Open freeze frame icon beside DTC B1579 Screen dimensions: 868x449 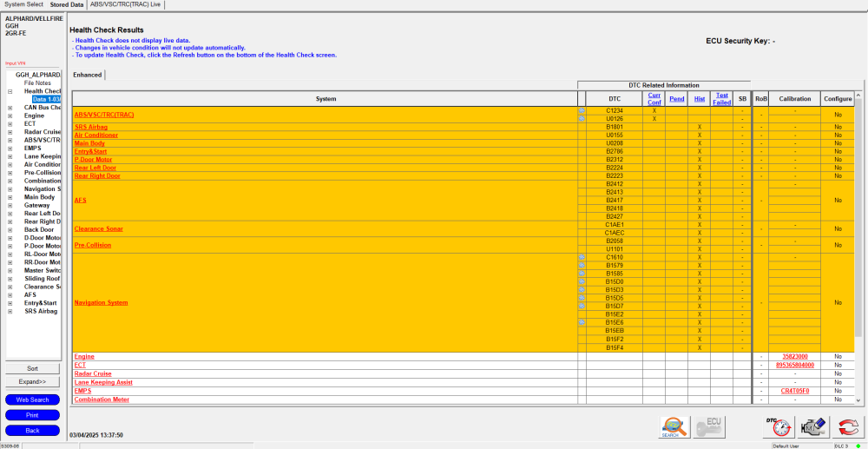[x=582, y=265]
